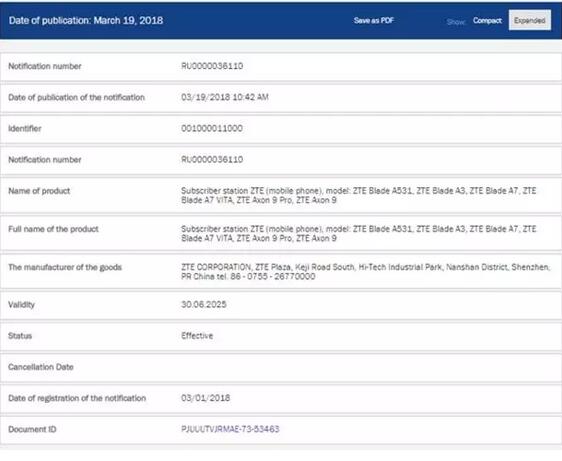Switch to Compact view
This screenshot has width=562, height=461.
pyautogui.click(x=487, y=20)
